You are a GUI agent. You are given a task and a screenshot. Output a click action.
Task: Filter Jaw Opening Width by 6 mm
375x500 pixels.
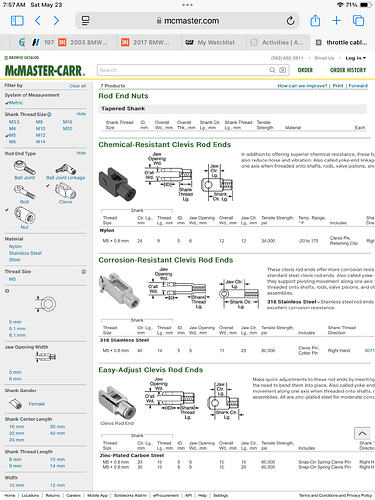coord(15,379)
